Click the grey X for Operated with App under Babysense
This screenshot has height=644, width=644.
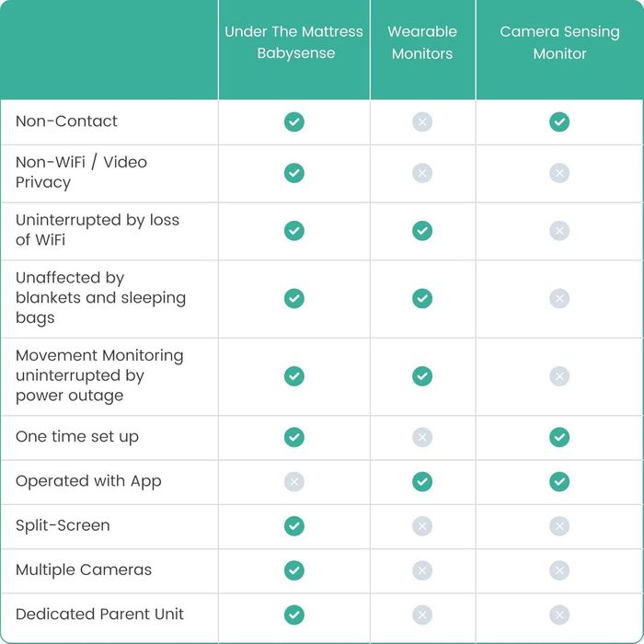pos(293,481)
